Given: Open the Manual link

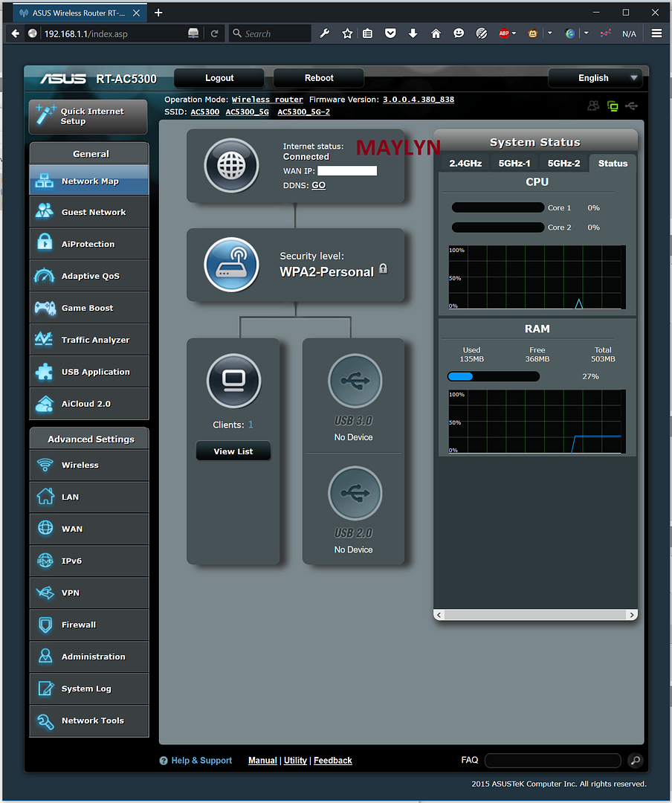Looking at the screenshot, I should [262, 761].
